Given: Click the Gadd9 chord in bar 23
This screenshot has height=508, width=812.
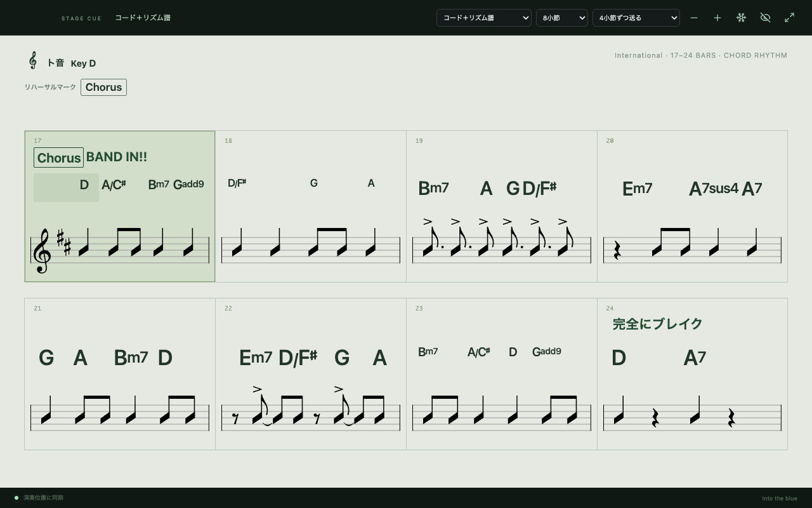Looking at the screenshot, I should pos(546,352).
